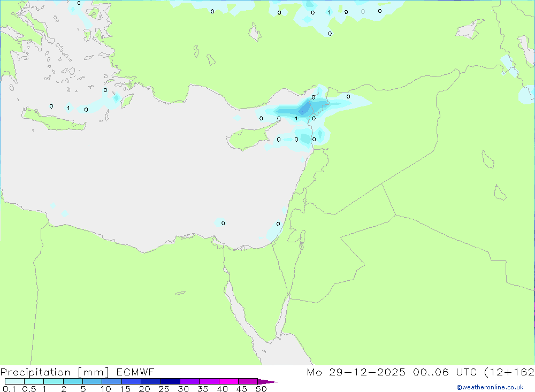Screen dimensions: 535x392
Task: Click the 5–10 mm legend color swatch
Action: (x=92, y=381)
